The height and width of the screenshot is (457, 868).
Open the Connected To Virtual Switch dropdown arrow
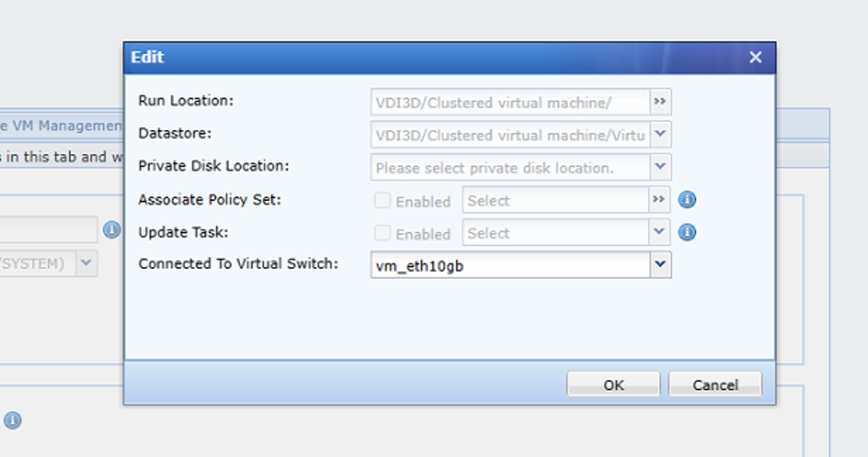pyautogui.click(x=660, y=265)
